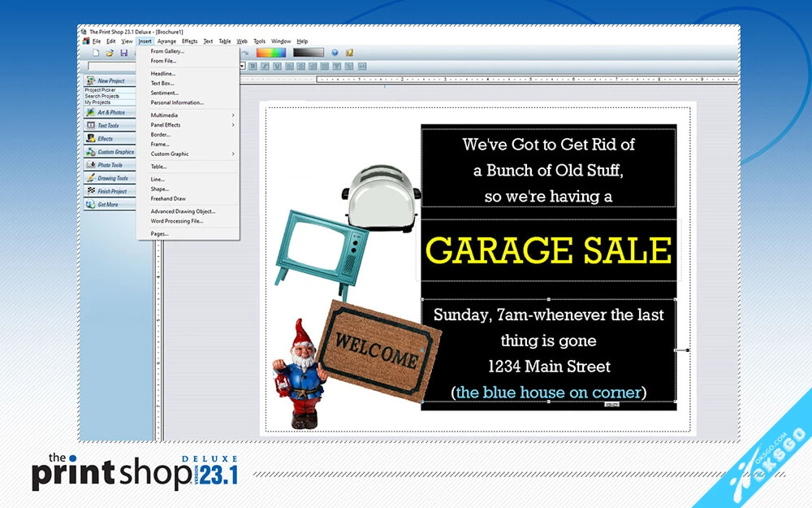Viewport: 812px width, 508px height.
Task: Select the GARAGE SALE headline text
Action: pyautogui.click(x=548, y=250)
